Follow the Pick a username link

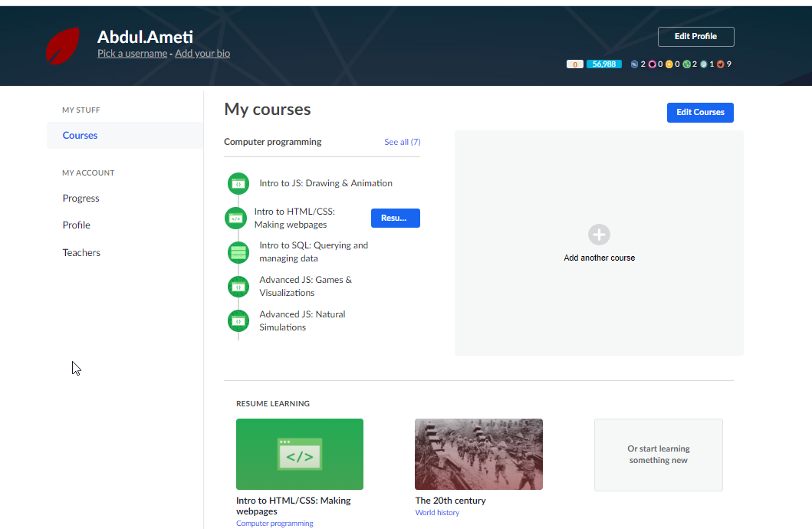(x=132, y=54)
